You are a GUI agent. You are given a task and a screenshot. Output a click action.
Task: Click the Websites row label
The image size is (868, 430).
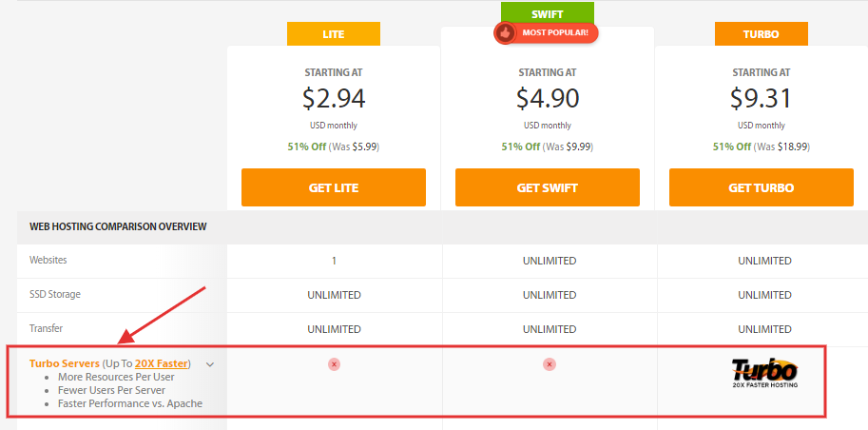pos(48,260)
